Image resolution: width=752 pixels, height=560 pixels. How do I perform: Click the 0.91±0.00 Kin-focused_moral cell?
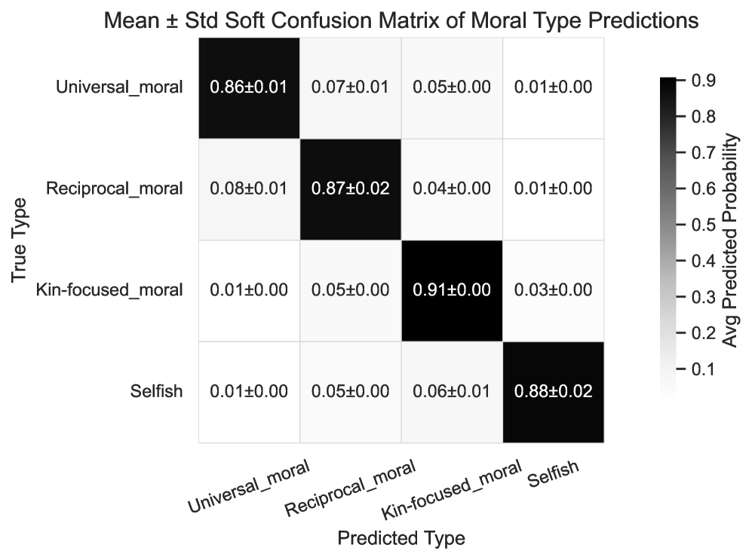[451, 290]
